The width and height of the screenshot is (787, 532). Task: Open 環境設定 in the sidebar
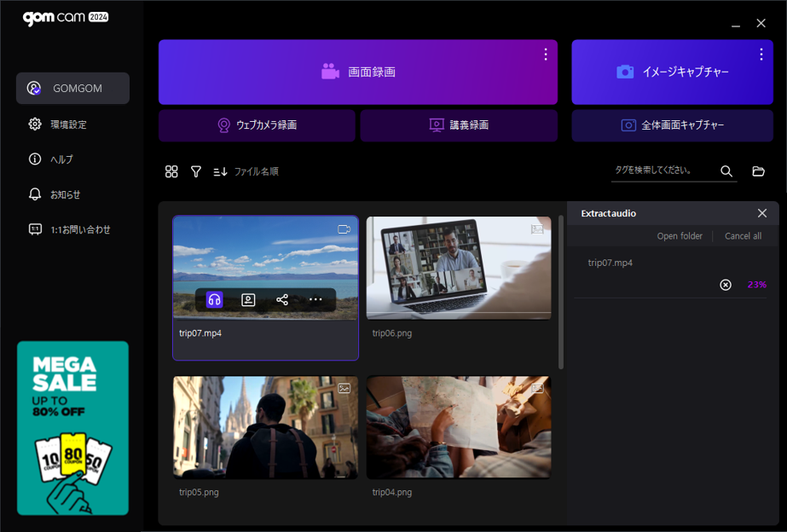(68, 124)
